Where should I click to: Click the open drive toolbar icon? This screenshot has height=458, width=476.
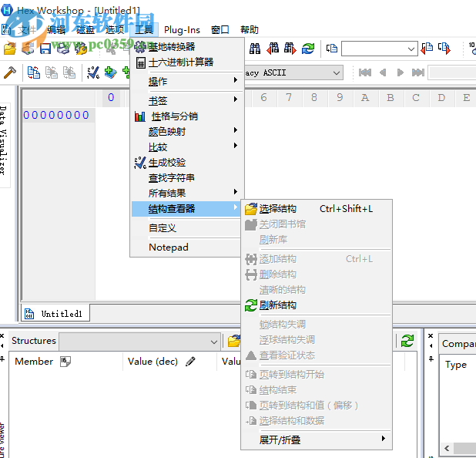[x=28, y=49]
